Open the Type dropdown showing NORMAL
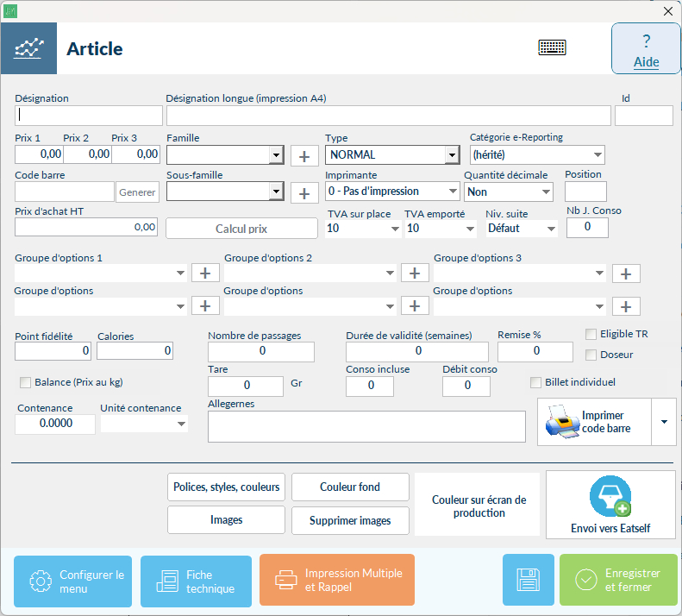682x616 pixels. point(453,155)
